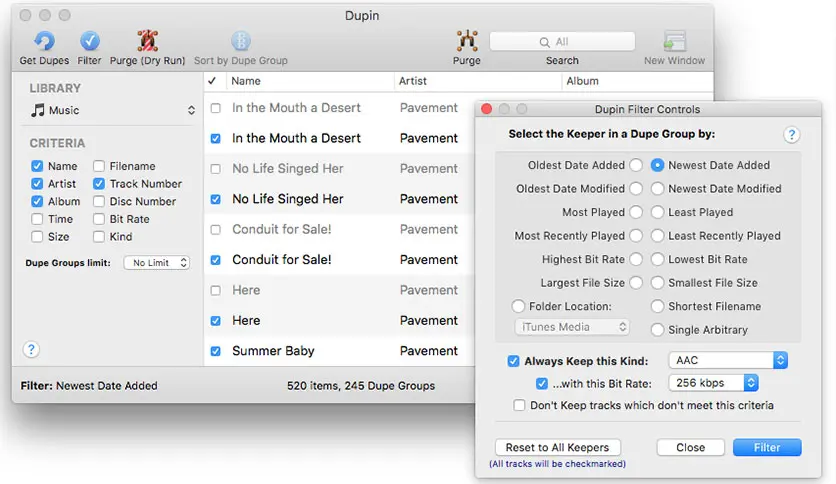
Task: Click Sort by Dupe Group icon
Action: (x=241, y=41)
